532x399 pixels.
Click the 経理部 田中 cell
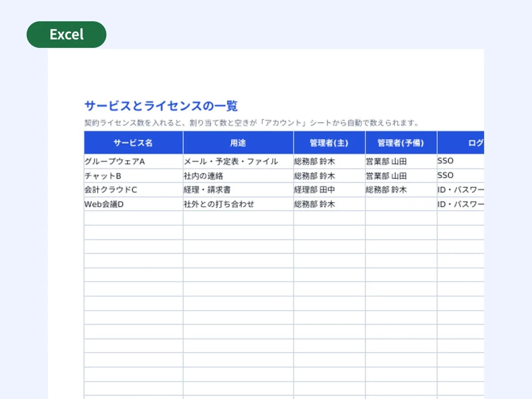(329, 190)
